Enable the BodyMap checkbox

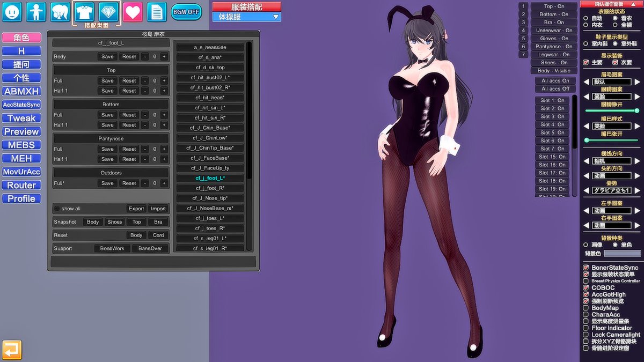[586, 308]
